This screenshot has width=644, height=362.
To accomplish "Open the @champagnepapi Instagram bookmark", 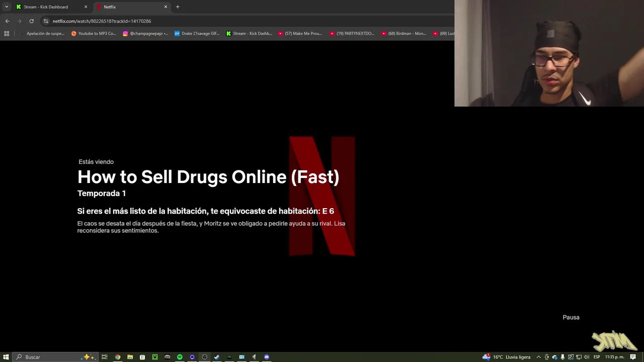I will [145, 34].
